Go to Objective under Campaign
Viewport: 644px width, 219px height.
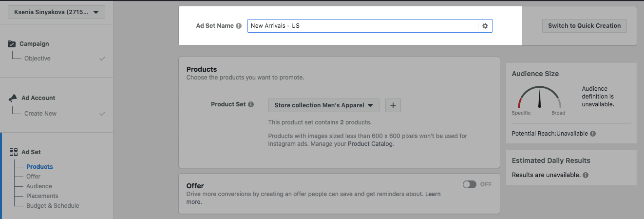[x=38, y=59]
